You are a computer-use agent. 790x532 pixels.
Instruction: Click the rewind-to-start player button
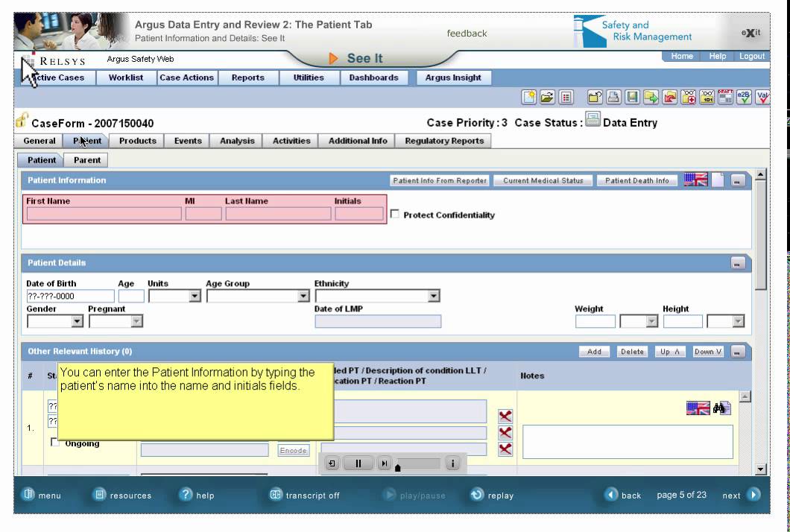332,463
